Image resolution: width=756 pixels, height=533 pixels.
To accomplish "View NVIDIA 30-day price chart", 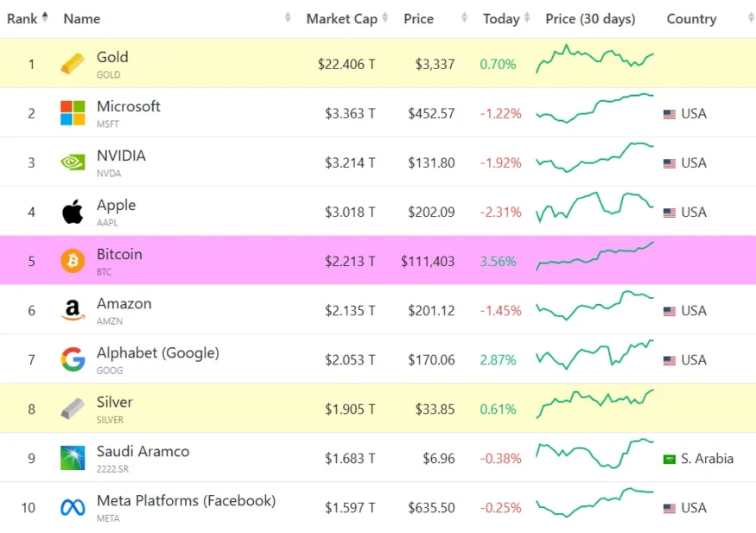I will pos(594,157).
